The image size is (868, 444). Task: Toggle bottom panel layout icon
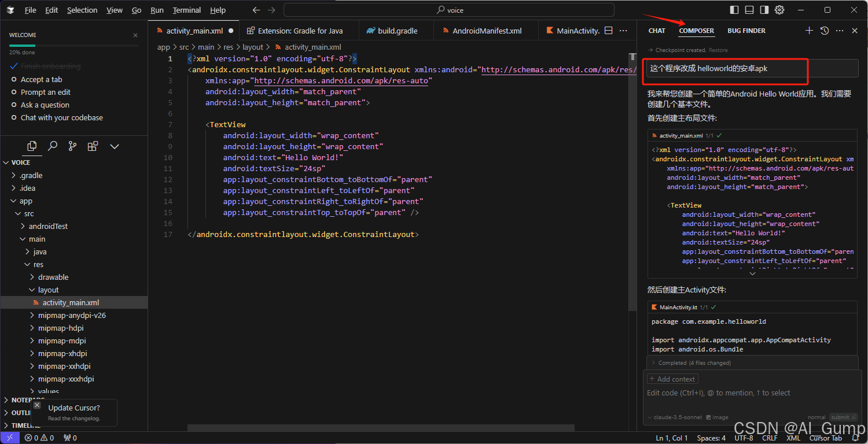coord(749,10)
